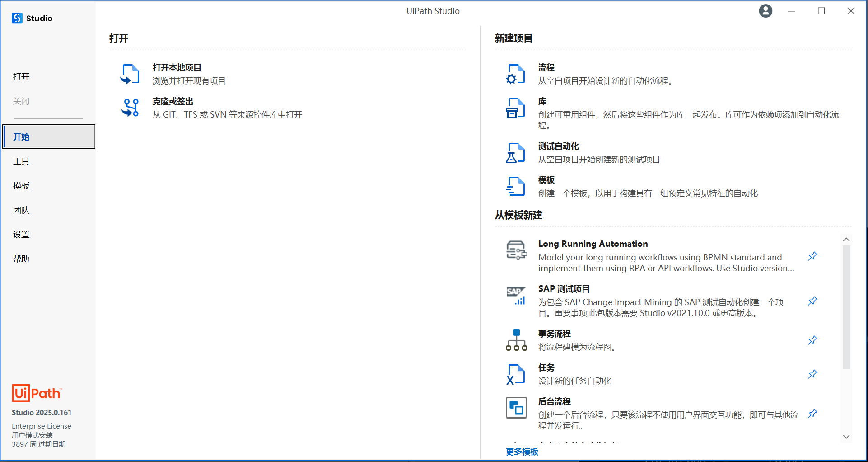Select the 后台流程 template title
The height and width of the screenshot is (462, 868).
tap(555, 401)
